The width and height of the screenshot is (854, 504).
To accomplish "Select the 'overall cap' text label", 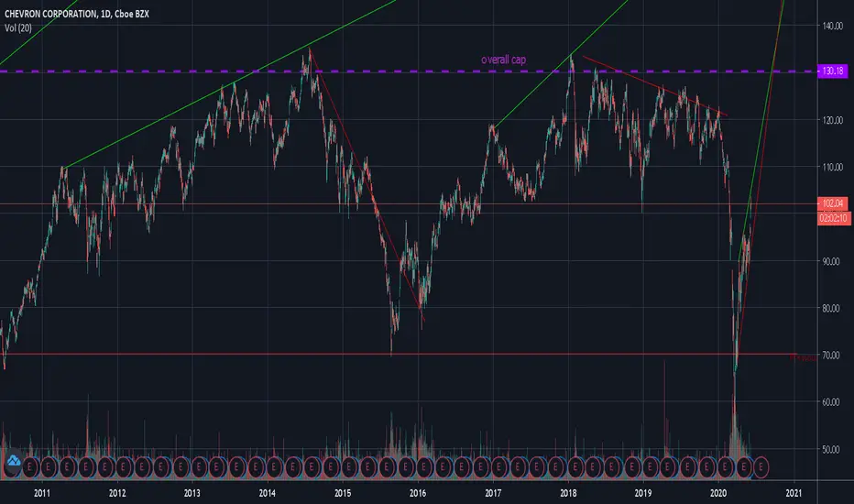I will point(503,60).
